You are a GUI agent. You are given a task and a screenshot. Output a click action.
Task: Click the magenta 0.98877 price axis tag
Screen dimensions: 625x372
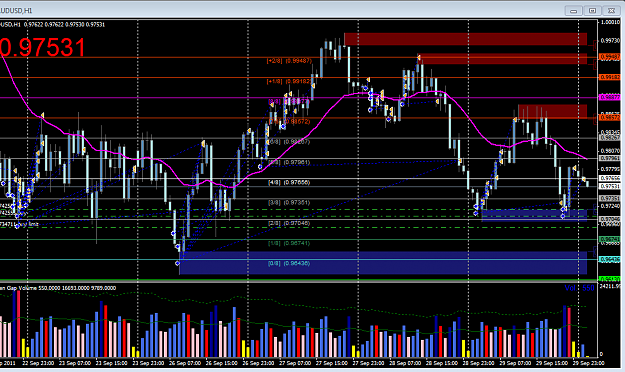[x=610, y=97]
